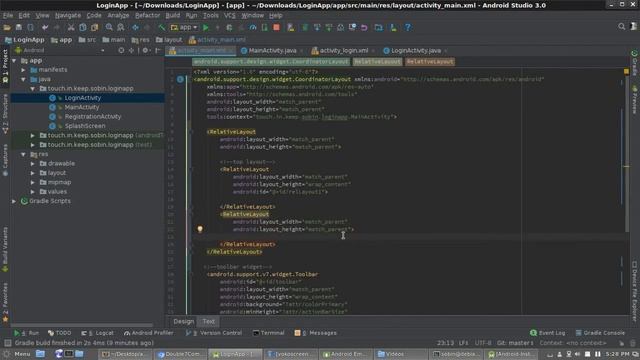The height and width of the screenshot is (360, 640).
Task: Open the app run configuration dropdown
Action: 184,27
